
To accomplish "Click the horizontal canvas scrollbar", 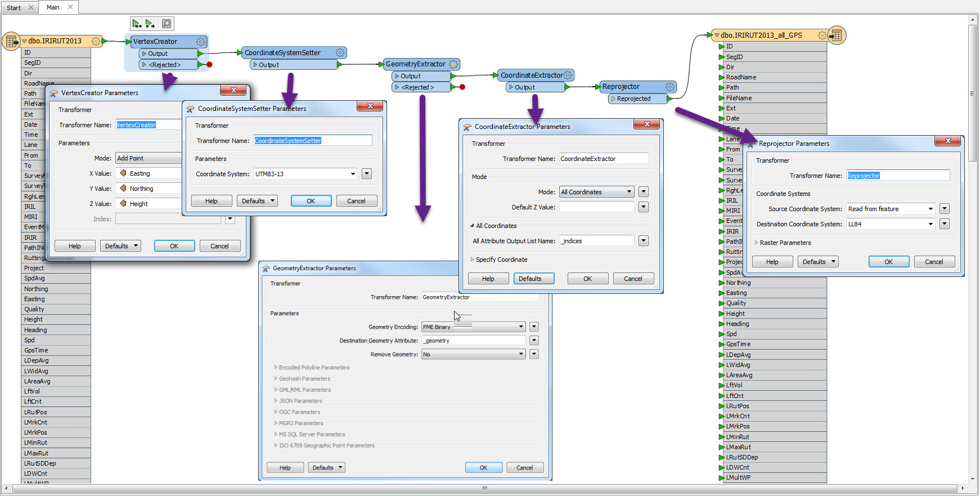I will tap(485, 488).
